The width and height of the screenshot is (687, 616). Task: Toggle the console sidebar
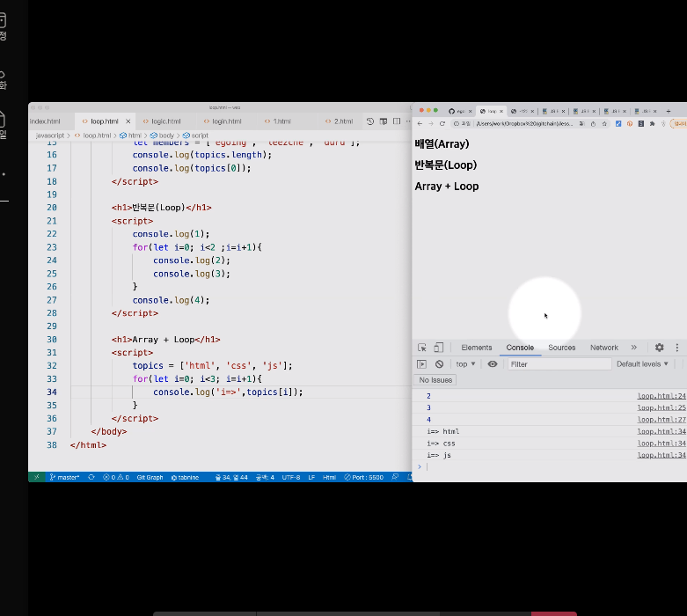pyautogui.click(x=421, y=364)
